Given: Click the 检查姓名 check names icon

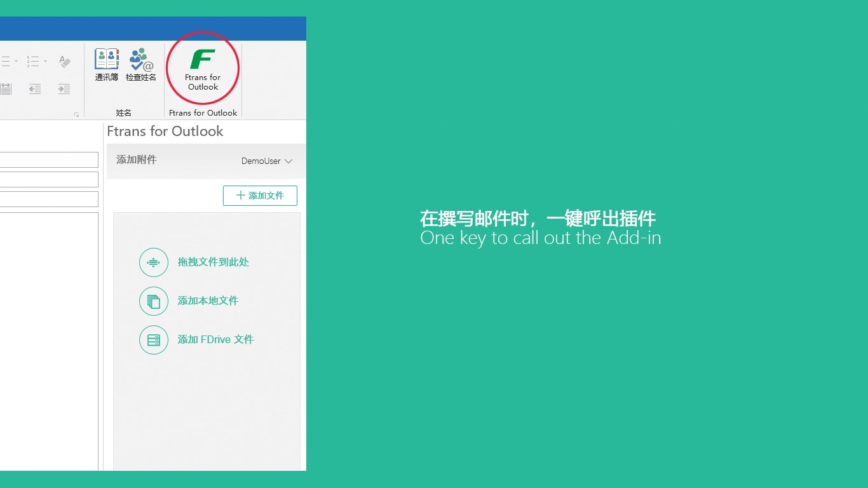Looking at the screenshot, I should [x=141, y=65].
